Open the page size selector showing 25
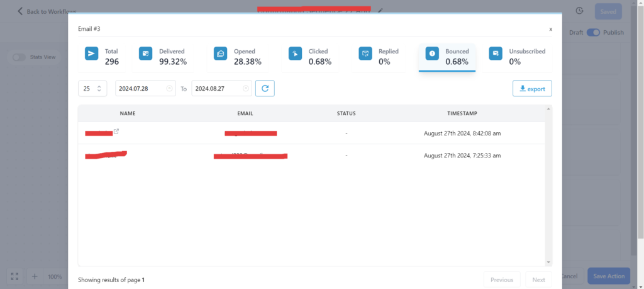The width and height of the screenshot is (644, 289). [92, 88]
